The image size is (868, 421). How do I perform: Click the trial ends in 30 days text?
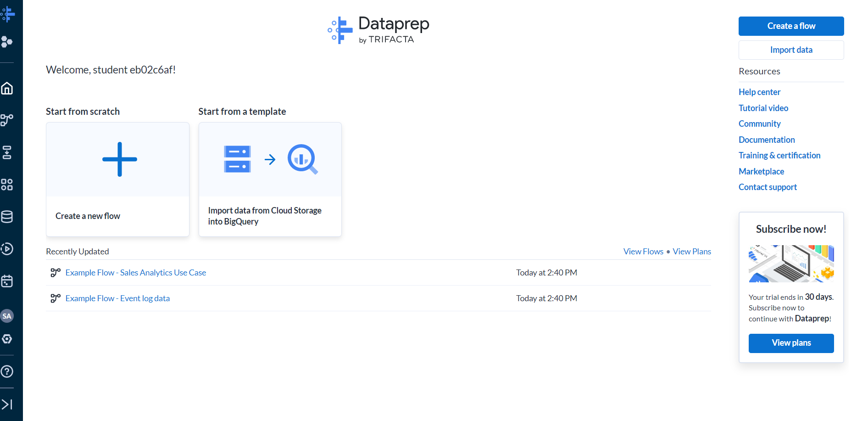pos(791,297)
